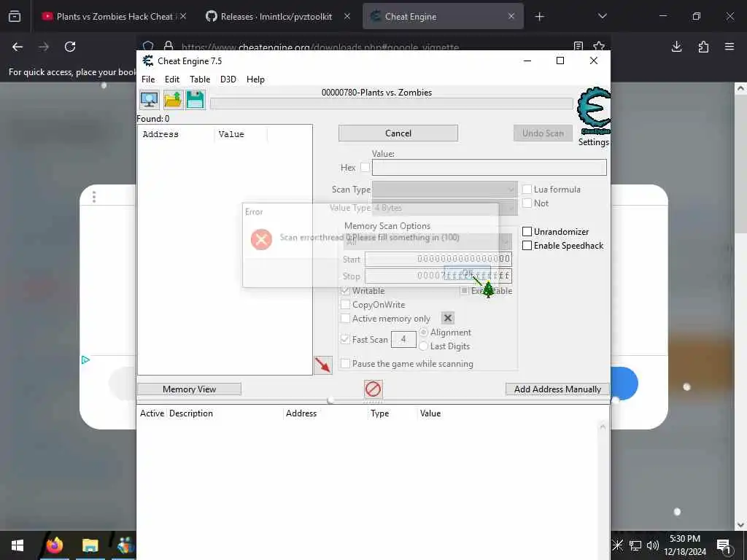Open browser hamburger application menu

pos(729,47)
